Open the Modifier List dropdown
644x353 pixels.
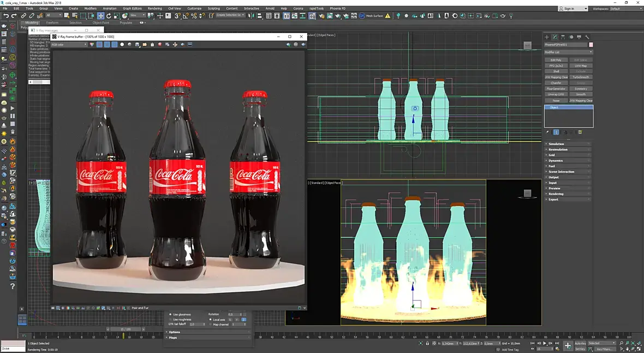tap(568, 52)
